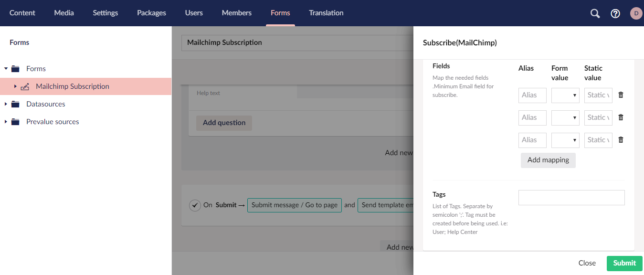Focus the first row Alias field
Image resolution: width=644 pixels, height=275 pixels.
[x=532, y=95]
